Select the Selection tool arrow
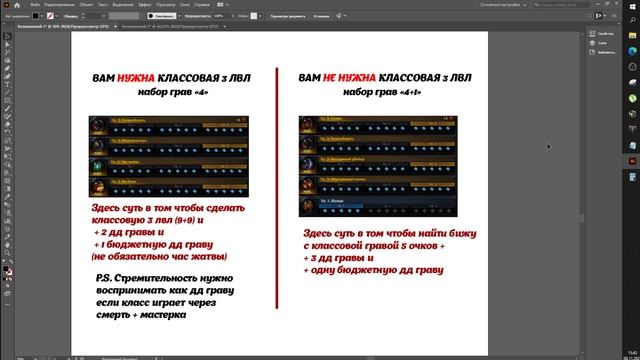640x360 pixels. (7, 36)
